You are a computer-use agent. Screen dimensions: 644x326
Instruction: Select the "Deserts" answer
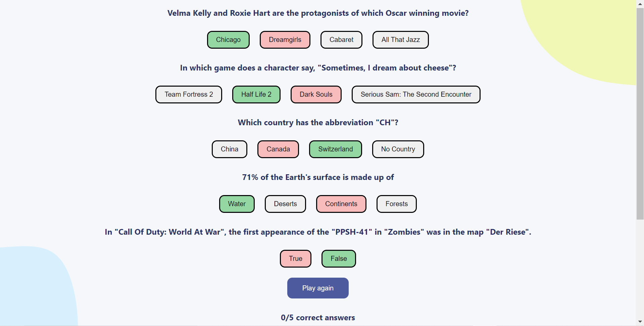(285, 204)
